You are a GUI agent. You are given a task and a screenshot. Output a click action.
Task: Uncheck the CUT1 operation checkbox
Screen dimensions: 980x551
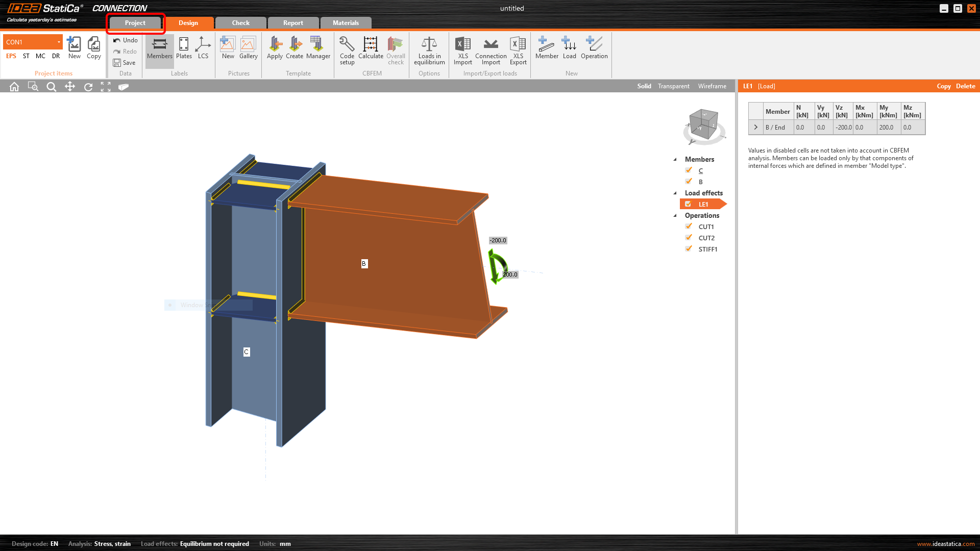(689, 227)
